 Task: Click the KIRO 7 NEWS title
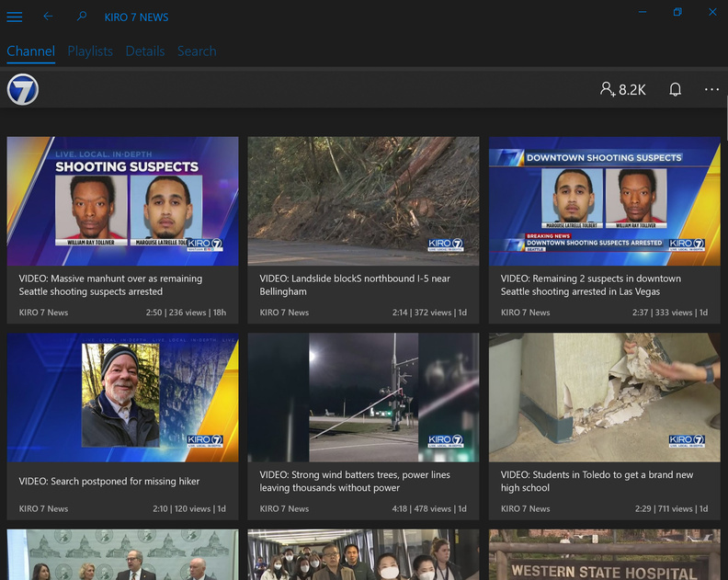136,17
